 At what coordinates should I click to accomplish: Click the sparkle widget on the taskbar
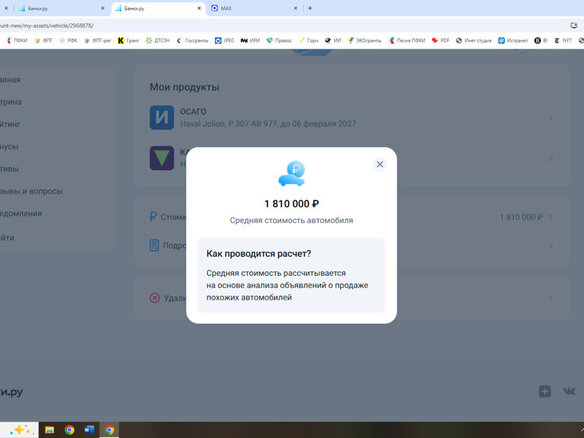click(x=20, y=430)
